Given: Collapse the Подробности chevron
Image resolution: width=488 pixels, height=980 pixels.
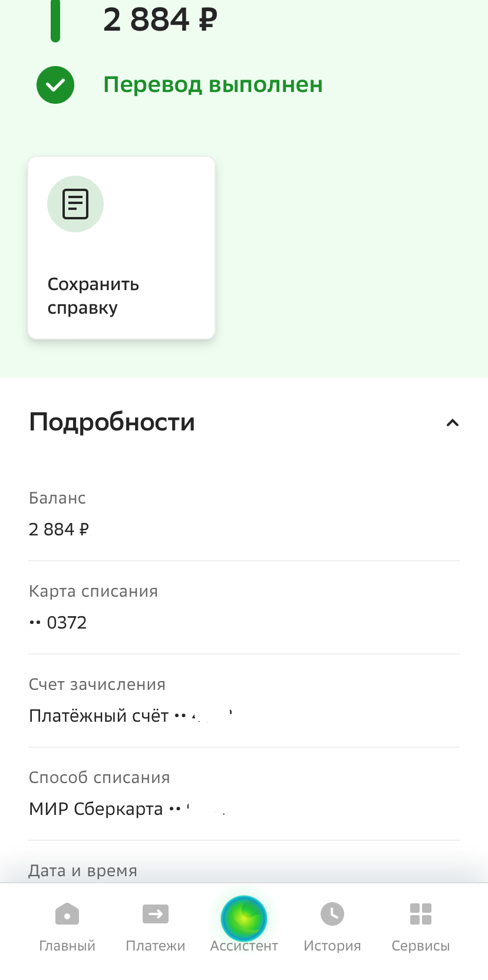Looking at the screenshot, I should [x=452, y=423].
